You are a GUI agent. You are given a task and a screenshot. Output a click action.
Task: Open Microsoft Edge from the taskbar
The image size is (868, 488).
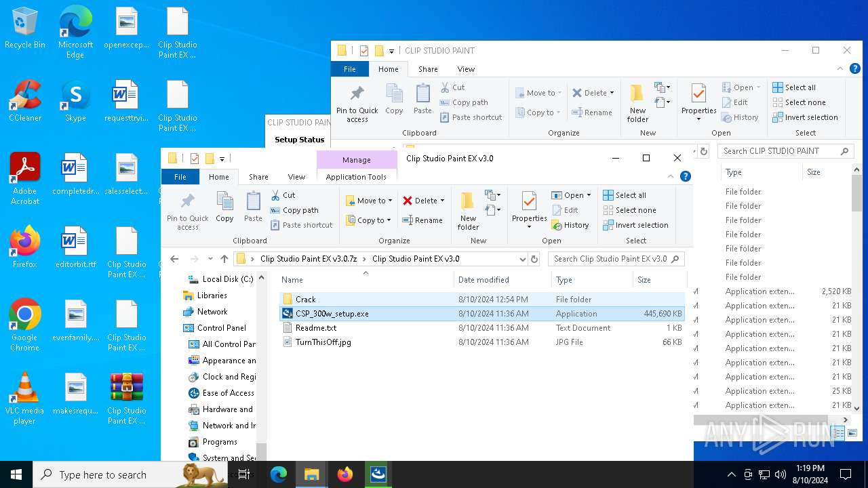(x=279, y=474)
